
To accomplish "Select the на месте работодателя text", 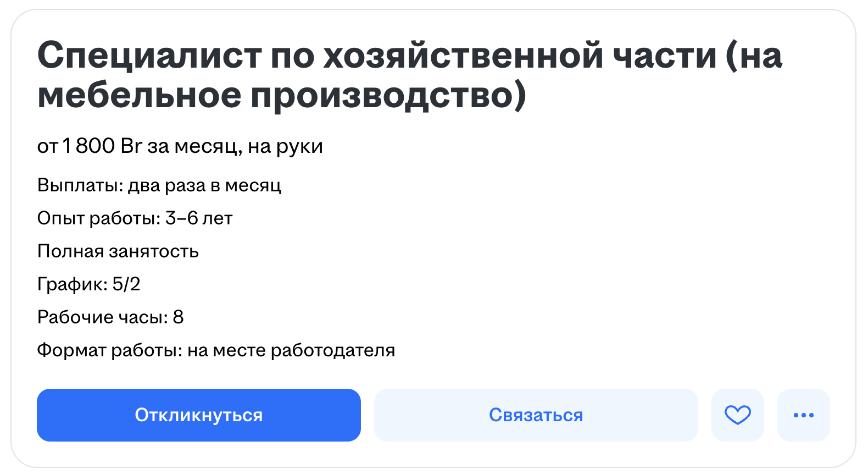I will tap(291, 350).
